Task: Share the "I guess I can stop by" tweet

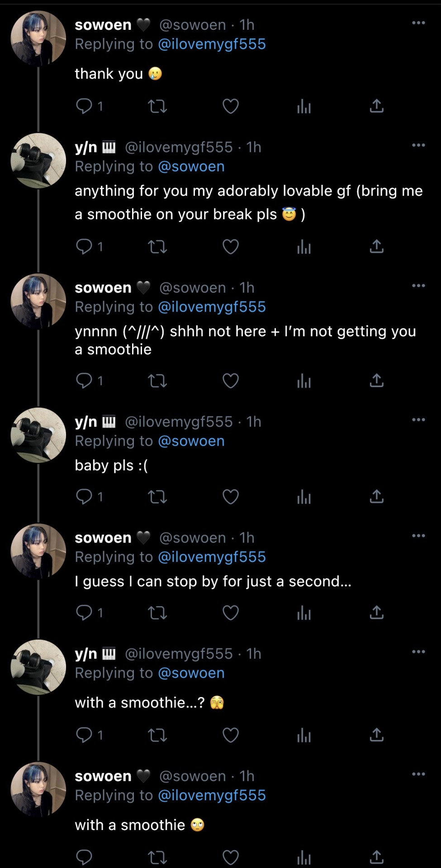Action: point(376,613)
